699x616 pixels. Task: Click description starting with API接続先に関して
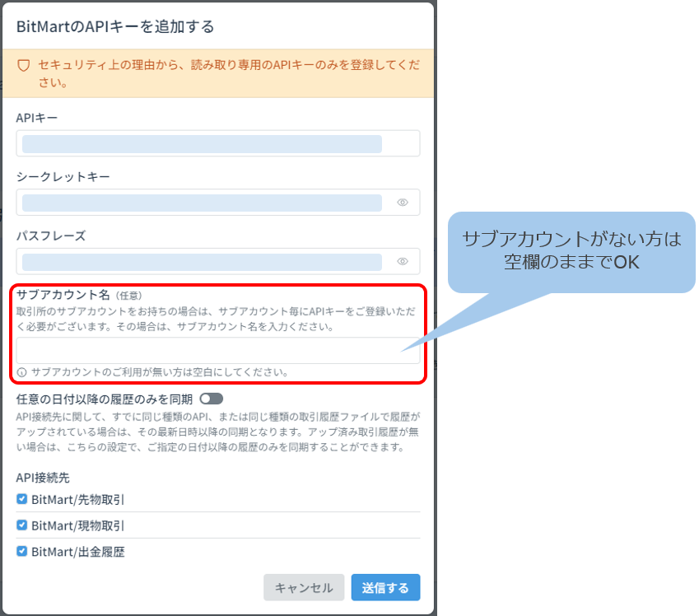(218, 432)
